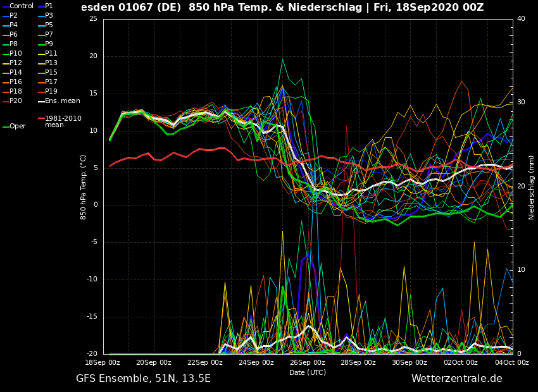Click green line swatch beside Oper
The image size is (538, 392).
[6, 127]
